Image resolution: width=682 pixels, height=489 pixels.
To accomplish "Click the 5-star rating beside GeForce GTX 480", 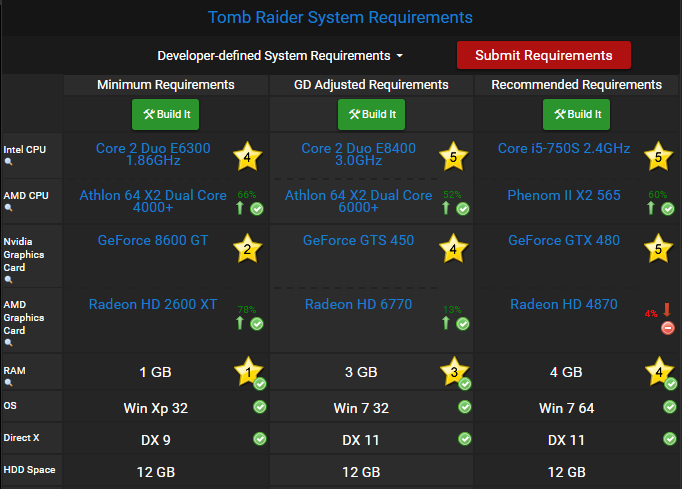I will pyautogui.click(x=659, y=248).
